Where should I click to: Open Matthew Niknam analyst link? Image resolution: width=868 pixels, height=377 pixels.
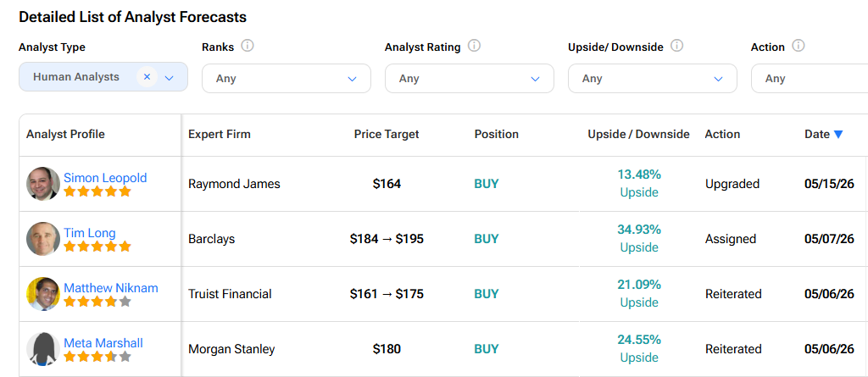pos(111,288)
